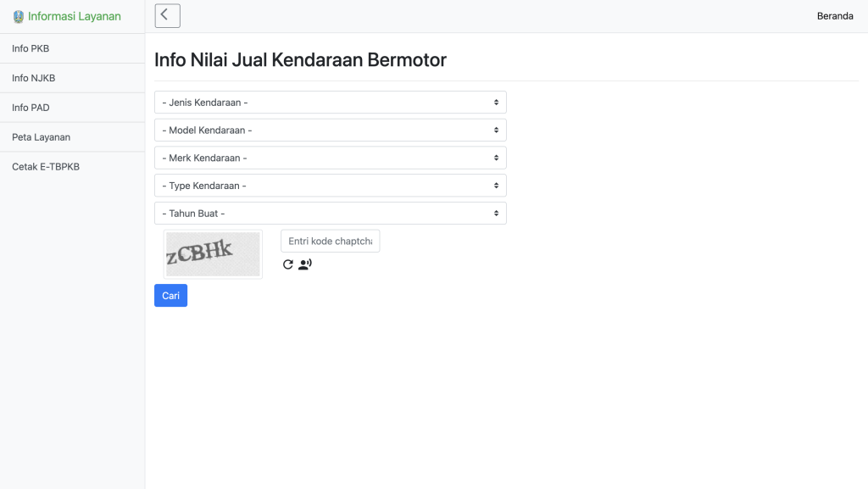Click the Informasi Layanan crest logo
The width and height of the screenshot is (868, 489).
[19, 16]
